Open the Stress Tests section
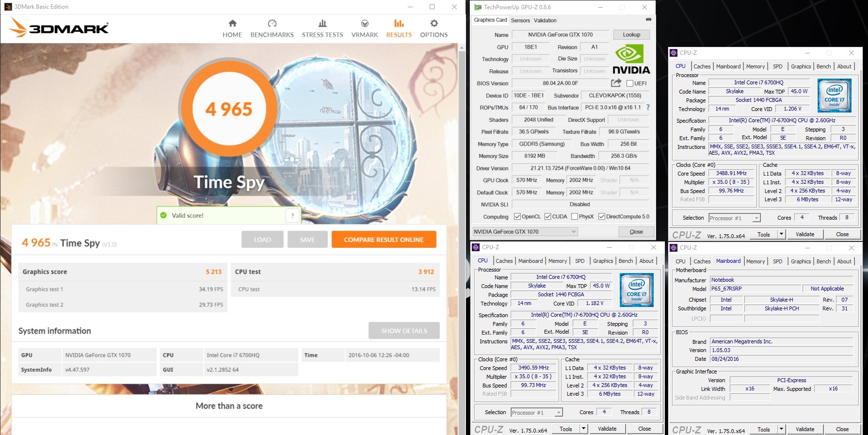 (322, 29)
